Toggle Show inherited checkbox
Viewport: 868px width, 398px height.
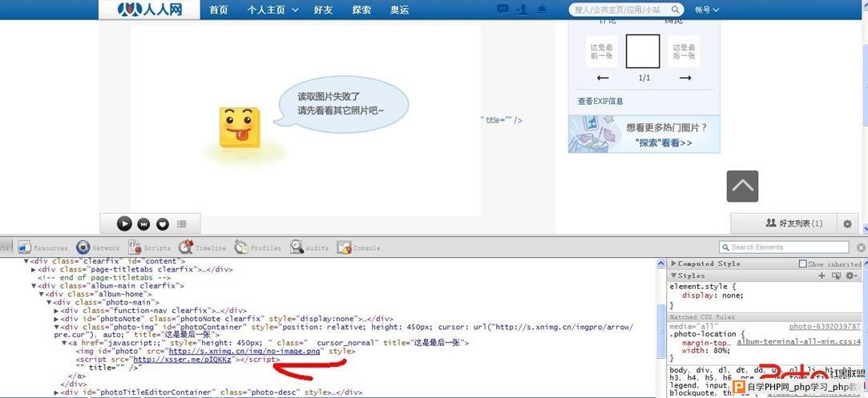802,263
